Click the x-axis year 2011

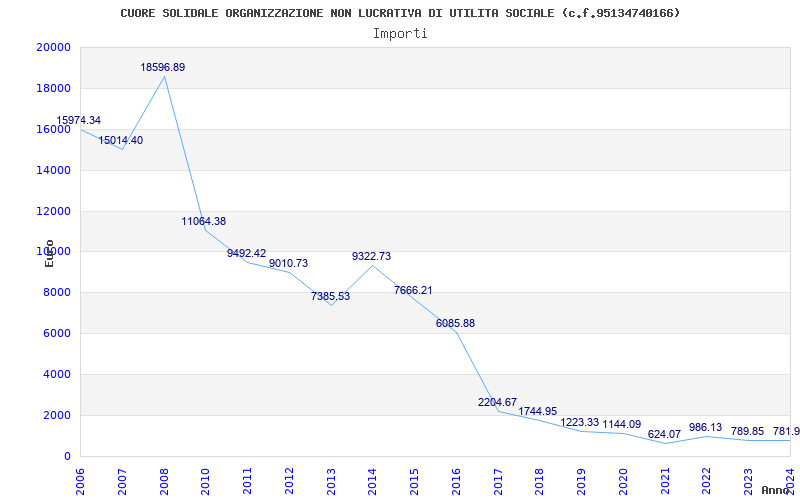coord(247,482)
